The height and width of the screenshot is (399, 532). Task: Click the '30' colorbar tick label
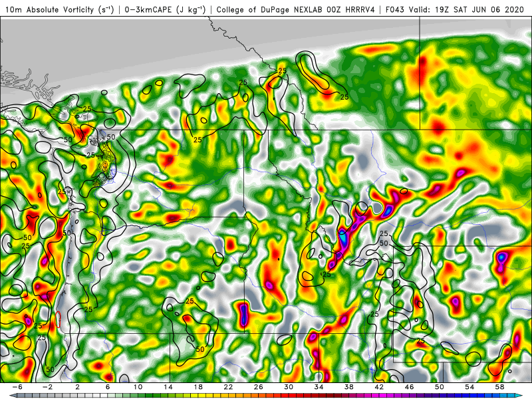[x=289, y=387]
